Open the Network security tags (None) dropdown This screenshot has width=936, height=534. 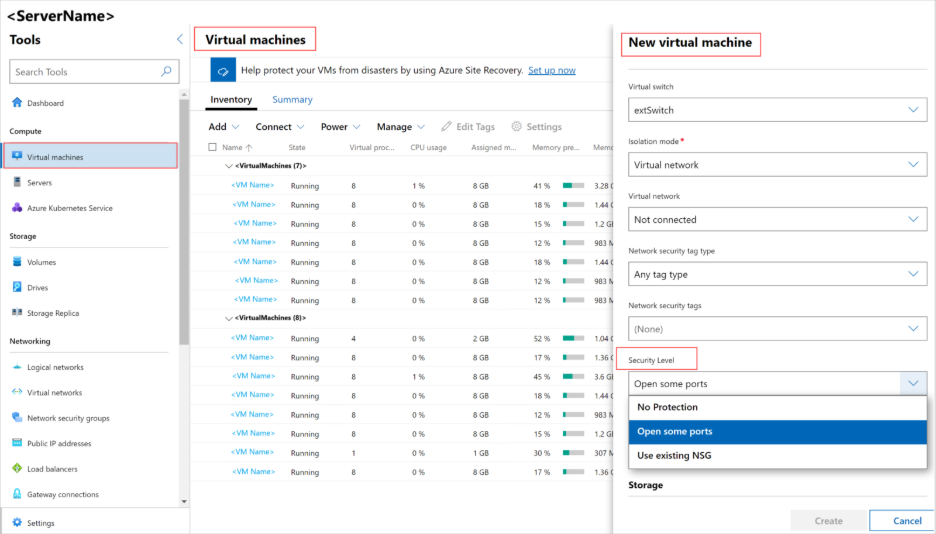[777, 329]
